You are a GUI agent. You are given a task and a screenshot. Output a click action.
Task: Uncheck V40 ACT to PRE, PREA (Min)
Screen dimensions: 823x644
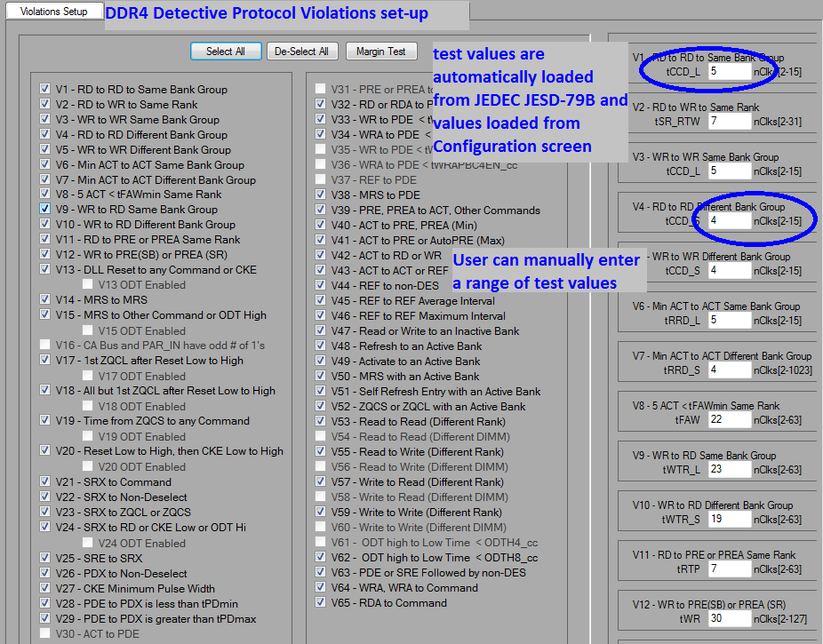coord(320,225)
